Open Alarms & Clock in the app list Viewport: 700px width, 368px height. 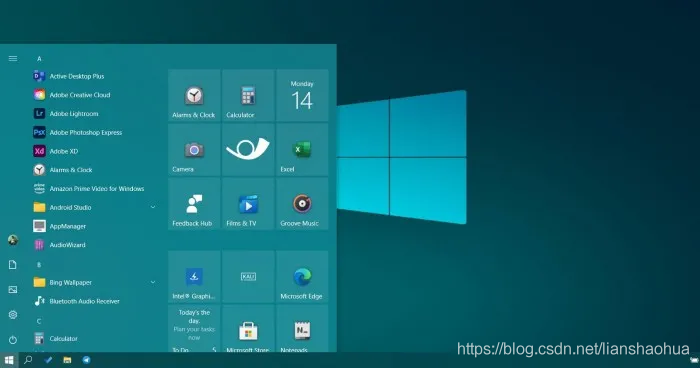[95, 170]
